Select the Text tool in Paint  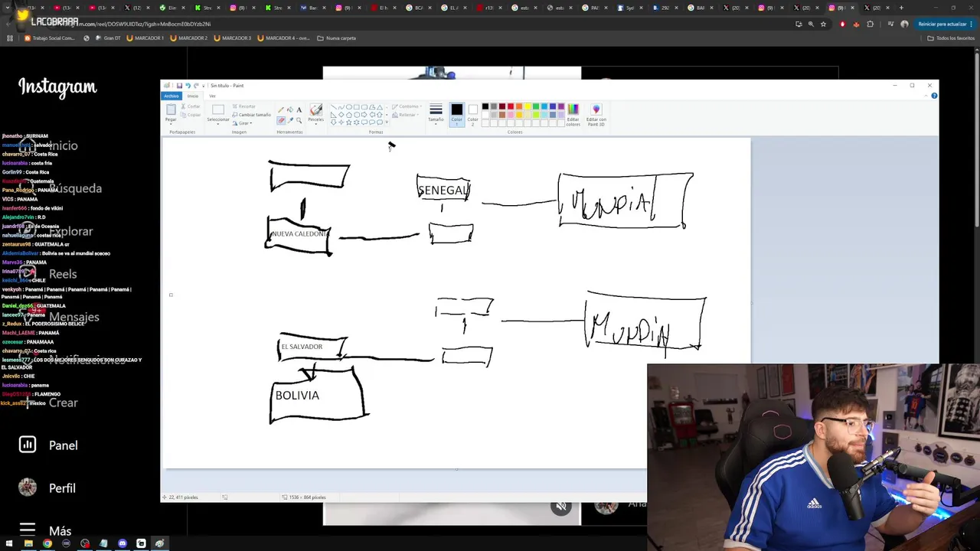click(x=299, y=109)
